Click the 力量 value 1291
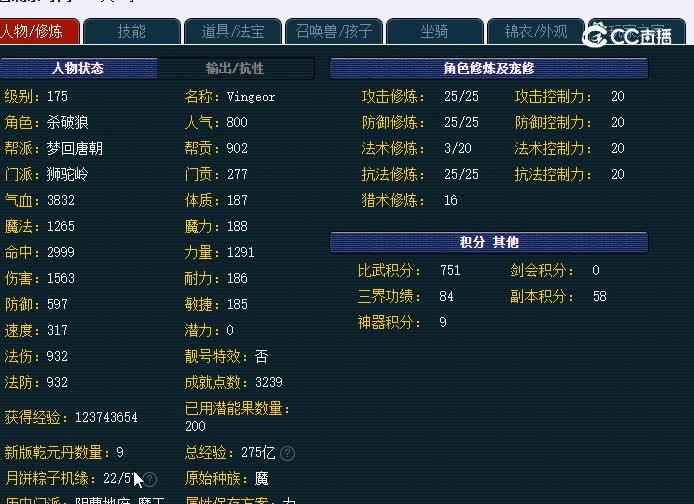 240,253
